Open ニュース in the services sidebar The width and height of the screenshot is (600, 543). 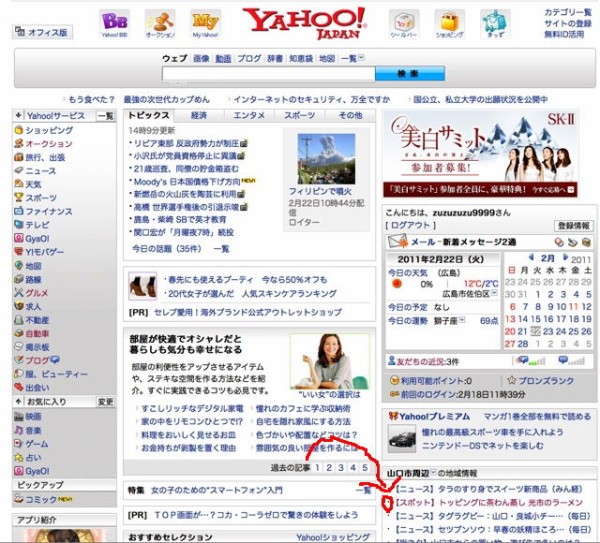[41, 171]
